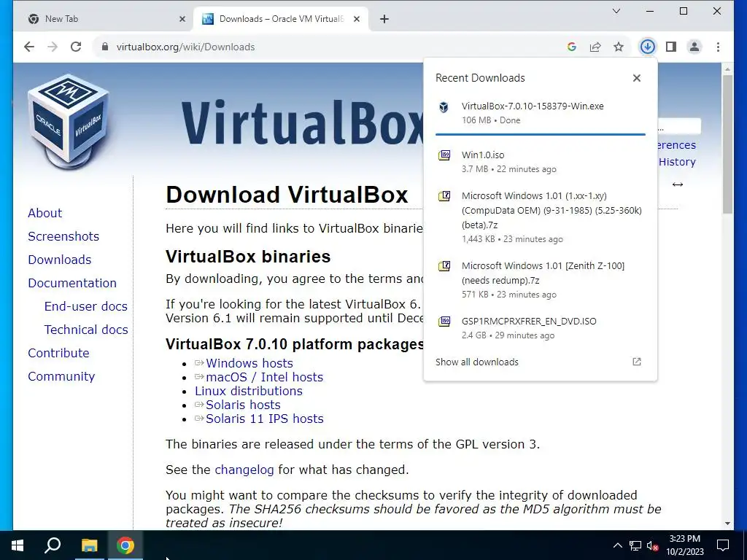Open Technical docs link

86,330
